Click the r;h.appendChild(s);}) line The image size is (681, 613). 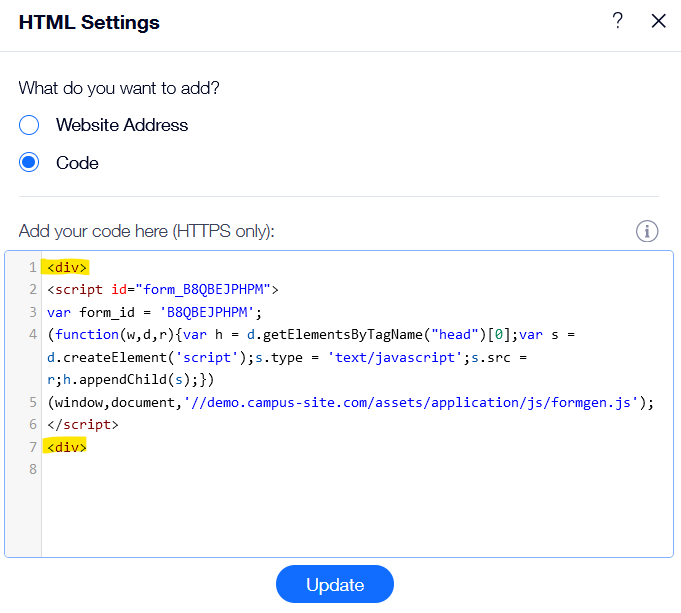(130, 380)
